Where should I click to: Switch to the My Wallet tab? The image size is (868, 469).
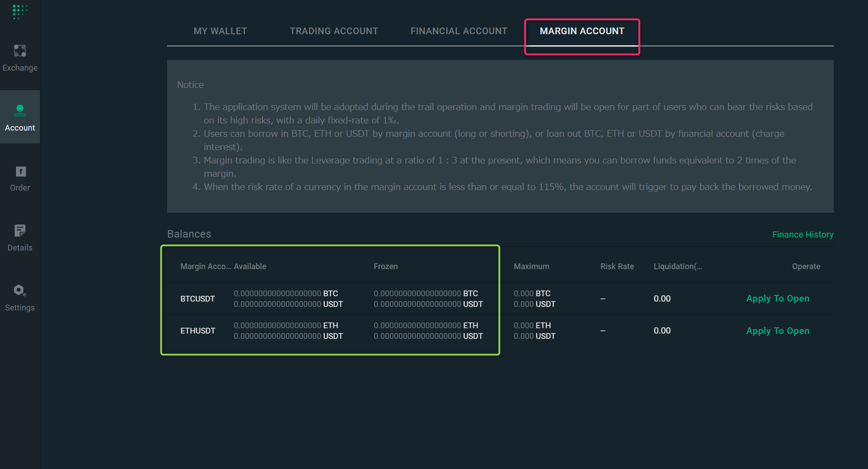(x=220, y=31)
